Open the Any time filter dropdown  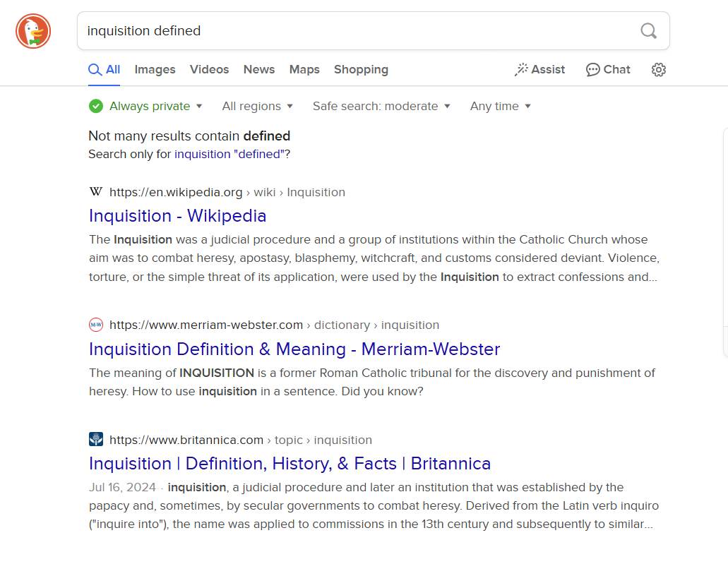click(x=501, y=107)
